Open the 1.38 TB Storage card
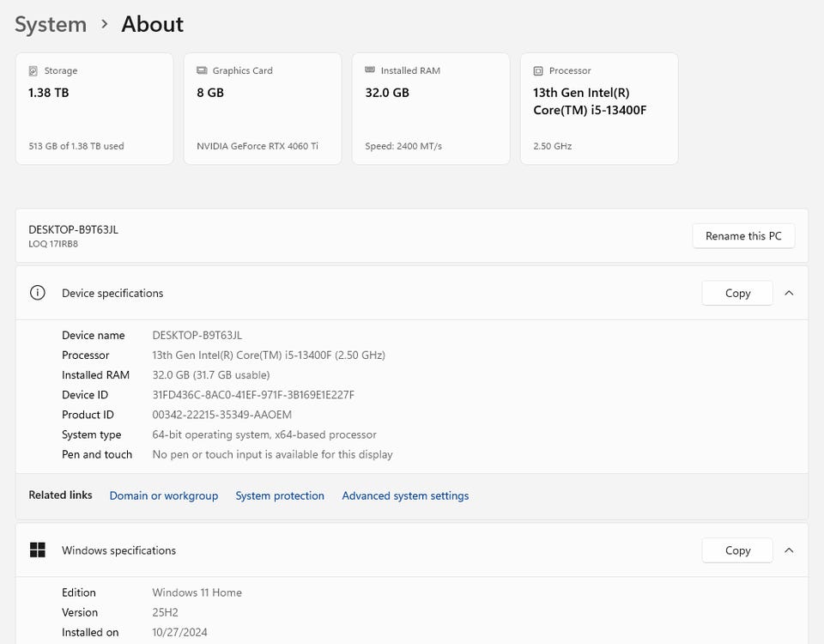Screen dimensions: 824x644 click(x=94, y=109)
